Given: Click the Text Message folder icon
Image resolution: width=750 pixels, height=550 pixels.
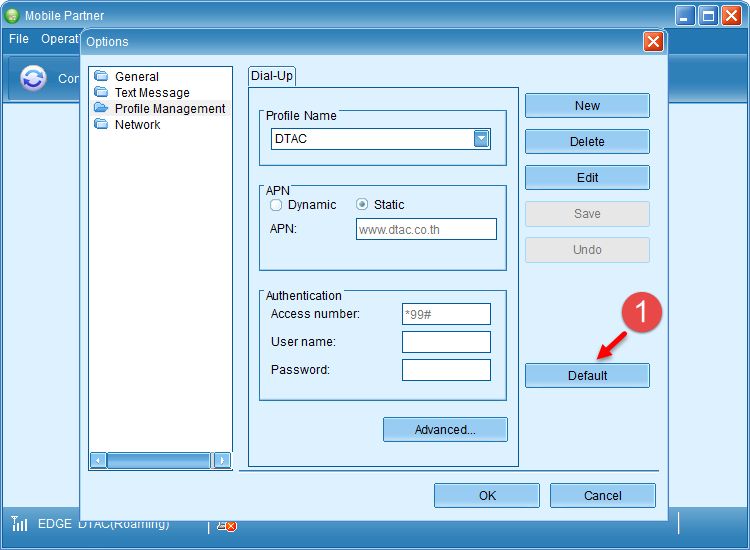Looking at the screenshot, I should point(101,92).
